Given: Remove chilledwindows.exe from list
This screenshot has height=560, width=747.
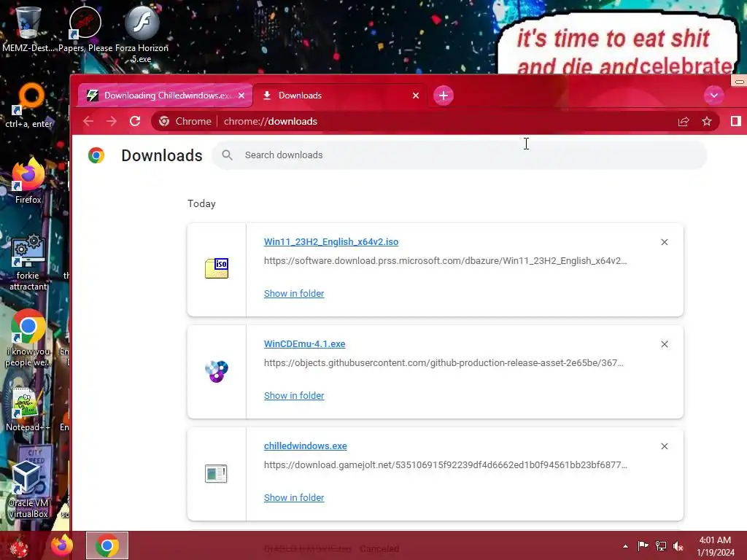Looking at the screenshot, I should [x=664, y=446].
